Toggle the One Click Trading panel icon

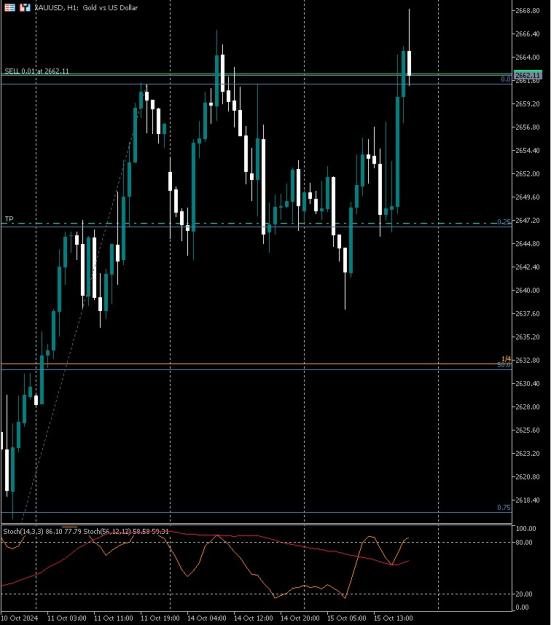pos(25,7)
